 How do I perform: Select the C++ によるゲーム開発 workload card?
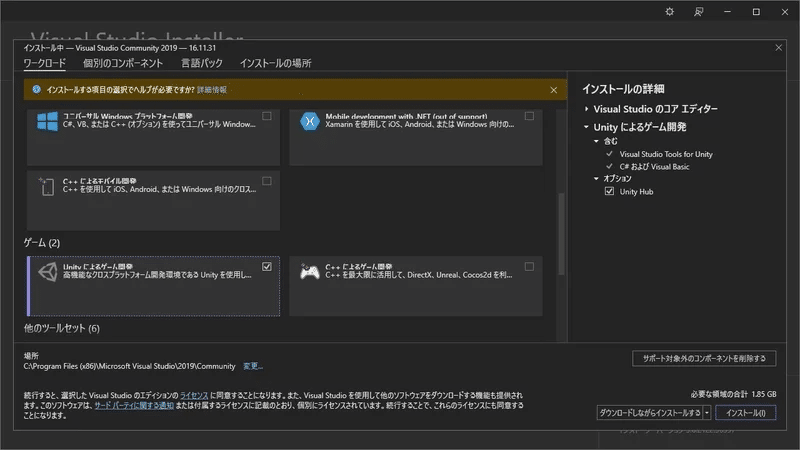click(x=416, y=286)
